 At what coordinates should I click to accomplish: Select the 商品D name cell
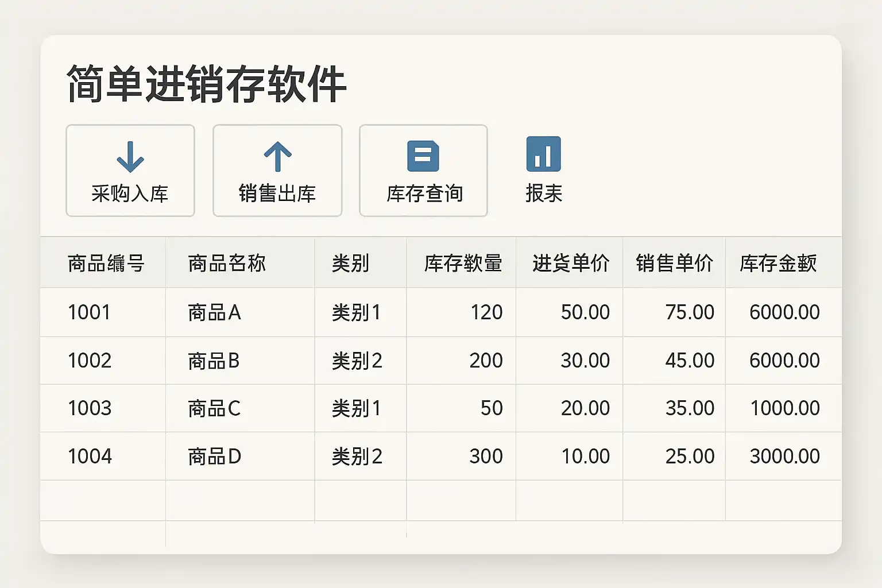214,457
